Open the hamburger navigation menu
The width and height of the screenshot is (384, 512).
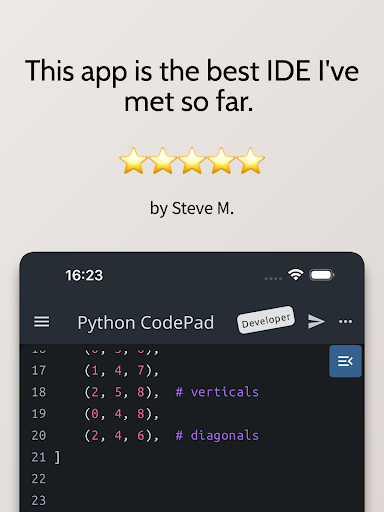(x=42, y=322)
